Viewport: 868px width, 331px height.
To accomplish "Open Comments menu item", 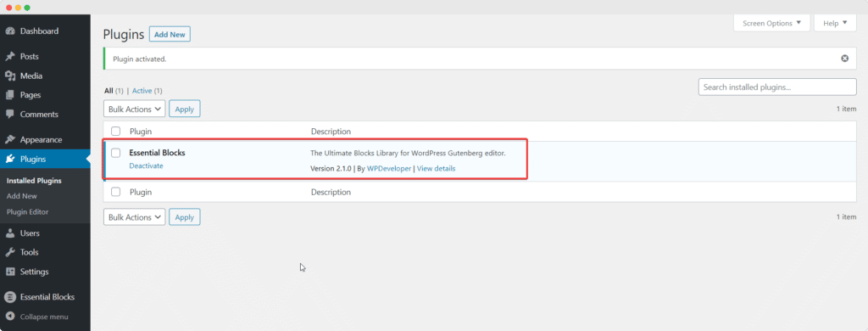I will 39,115.
